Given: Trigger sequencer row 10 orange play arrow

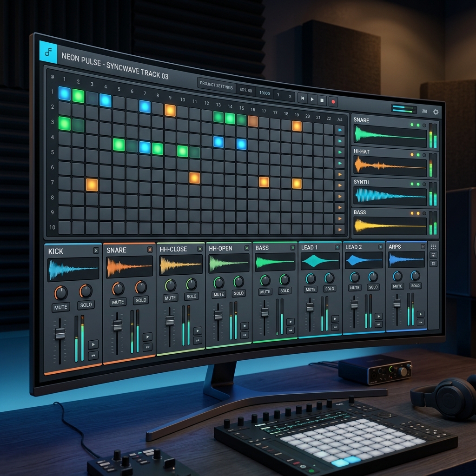Looking at the screenshot, I should [340, 230].
